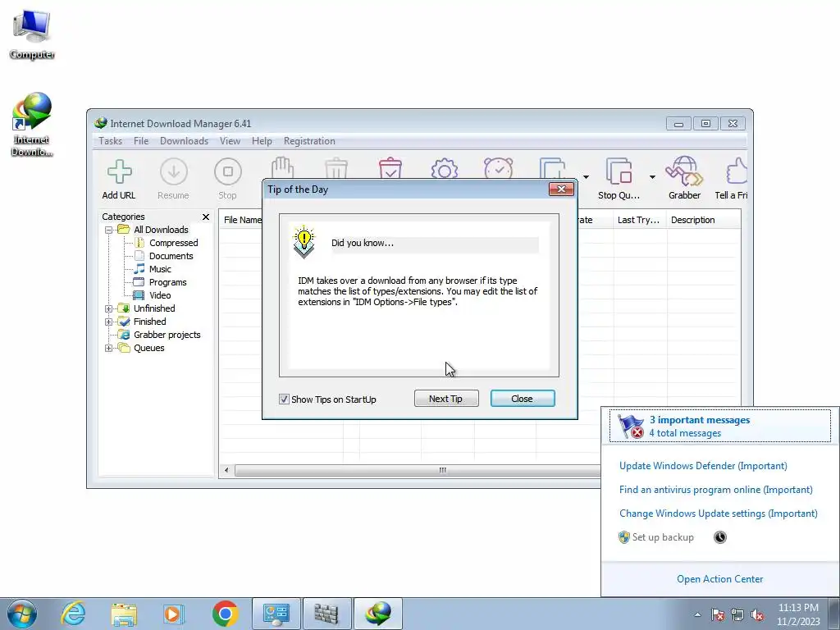Open the Downloads menu

[184, 141]
